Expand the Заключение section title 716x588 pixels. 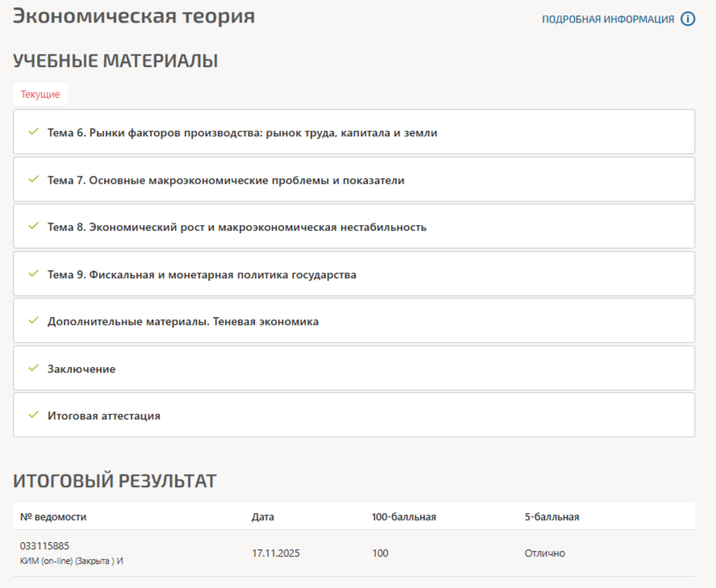tap(81, 369)
